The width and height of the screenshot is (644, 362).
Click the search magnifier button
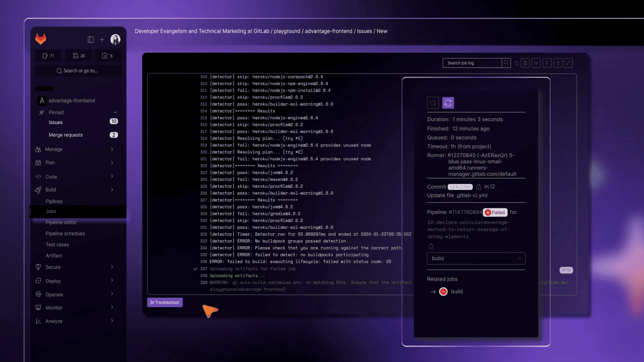(x=506, y=63)
